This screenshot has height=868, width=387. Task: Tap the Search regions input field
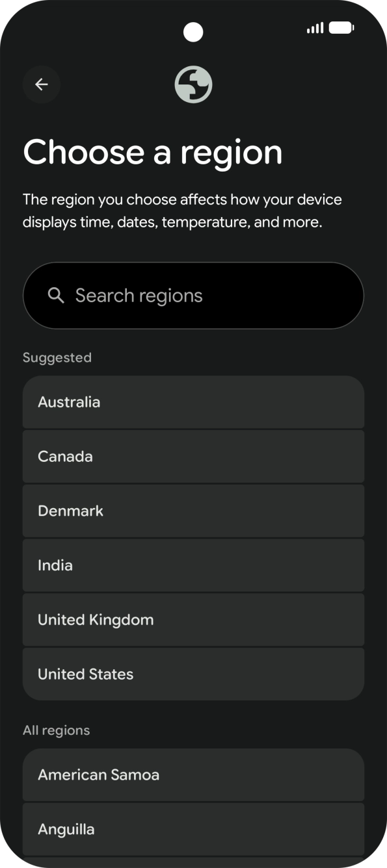[193, 295]
